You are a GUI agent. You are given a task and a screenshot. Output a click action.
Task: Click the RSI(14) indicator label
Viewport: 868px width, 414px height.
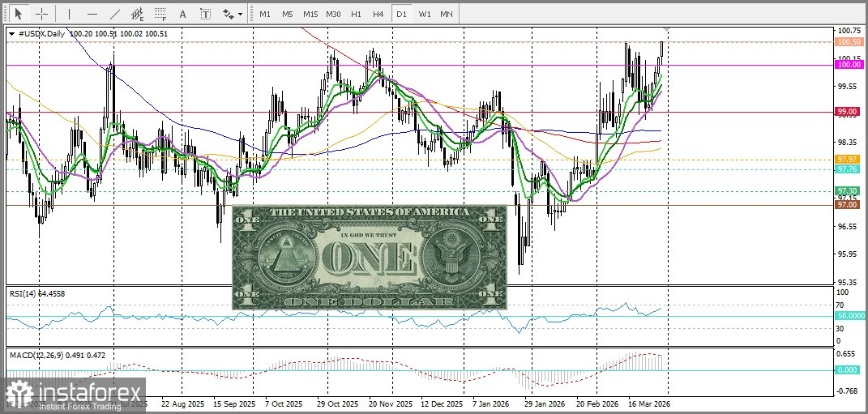[x=37, y=293]
